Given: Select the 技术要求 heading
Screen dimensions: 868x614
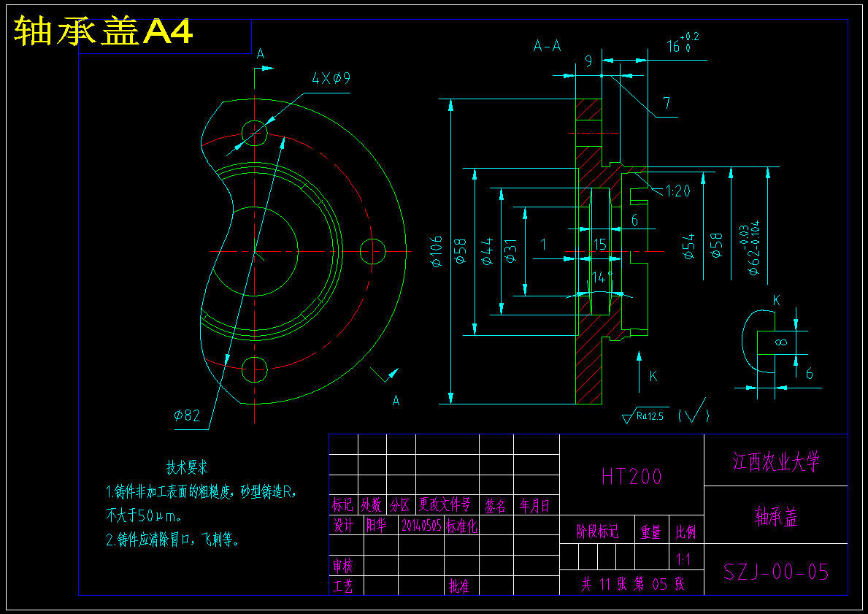Looking at the screenshot, I should pos(187,467).
